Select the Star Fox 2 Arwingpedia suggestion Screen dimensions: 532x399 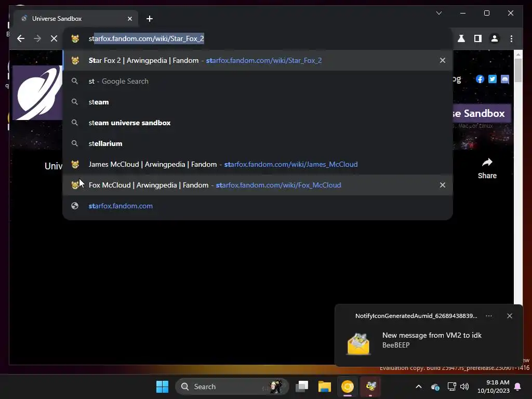click(x=258, y=60)
